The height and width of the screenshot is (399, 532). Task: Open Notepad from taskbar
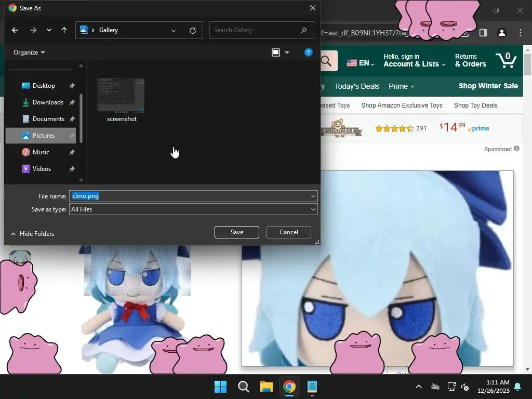tap(312, 387)
